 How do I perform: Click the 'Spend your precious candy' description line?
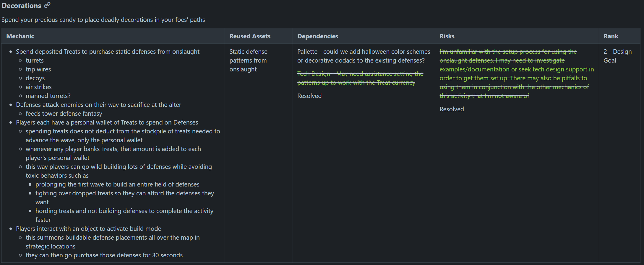pos(103,20)
